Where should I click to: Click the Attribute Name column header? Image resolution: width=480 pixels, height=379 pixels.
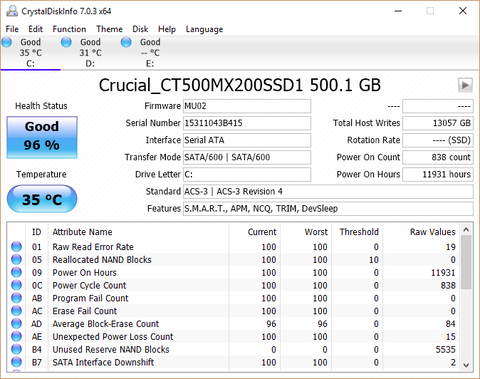(138, 232)
